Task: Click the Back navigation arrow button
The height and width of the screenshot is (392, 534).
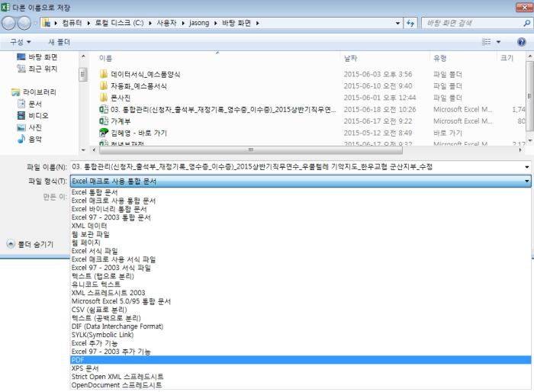Action: [8, 23]
